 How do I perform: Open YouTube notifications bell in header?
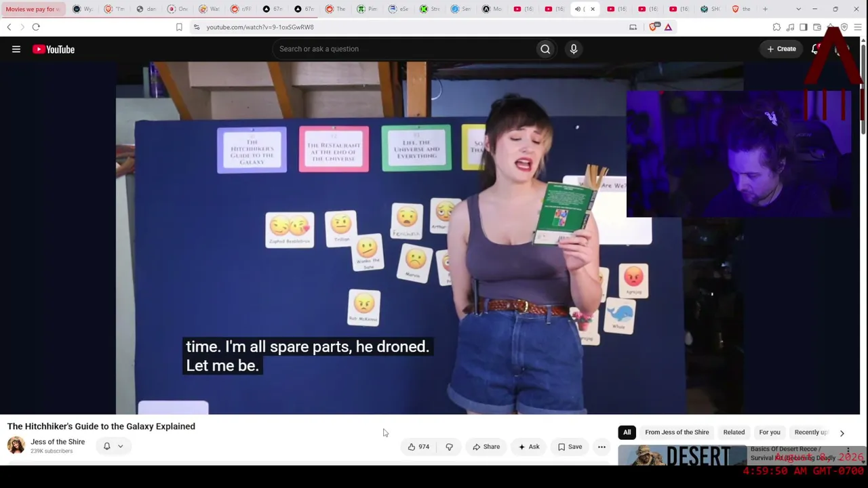[816, 49]
